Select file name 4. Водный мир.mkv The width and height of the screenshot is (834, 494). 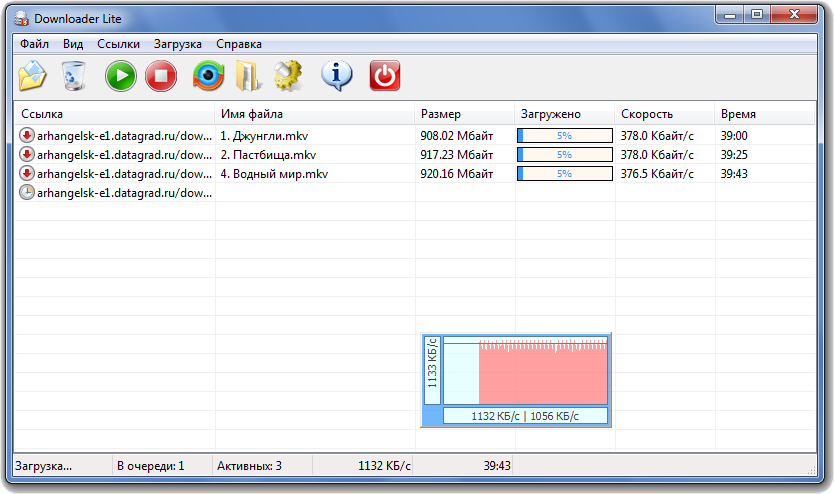coord(274,174)
